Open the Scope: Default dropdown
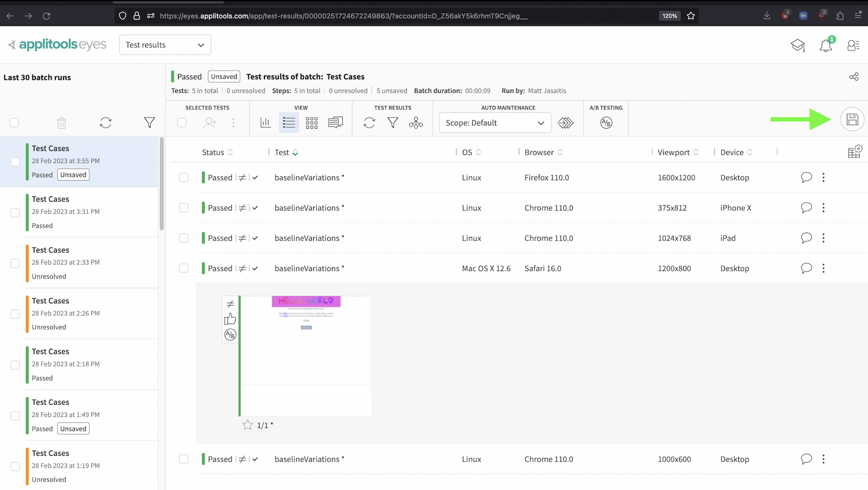This screenshot has height=490, width=868. (x=495, y=123)
